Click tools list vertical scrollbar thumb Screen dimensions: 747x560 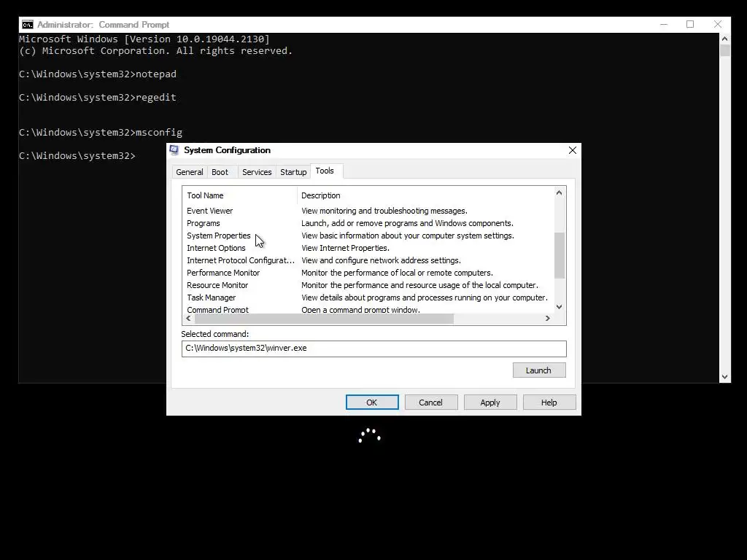pyautogui.click(x=560, y=255)
